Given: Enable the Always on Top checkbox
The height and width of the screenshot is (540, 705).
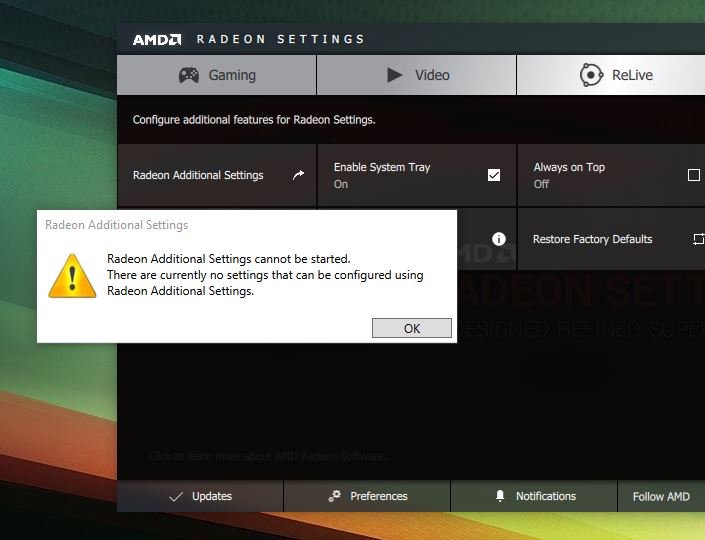Looking at the screenshot, I should click(694, 175).
